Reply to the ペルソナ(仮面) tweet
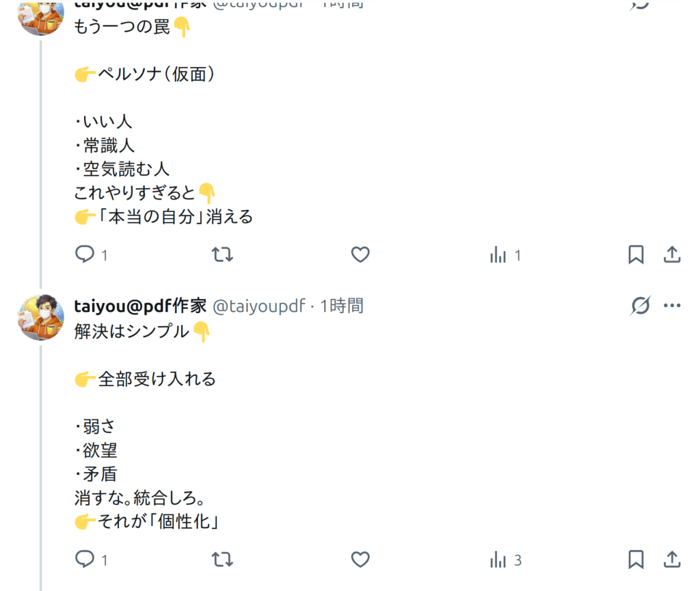The height and width of the screenshot is (591, 700). [x=85, y=254]
